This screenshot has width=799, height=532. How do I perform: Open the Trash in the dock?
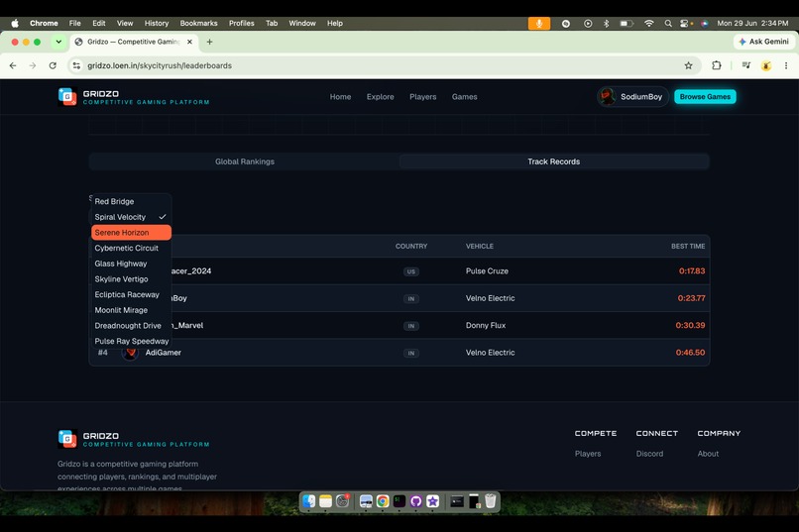[x=490, y=501]
